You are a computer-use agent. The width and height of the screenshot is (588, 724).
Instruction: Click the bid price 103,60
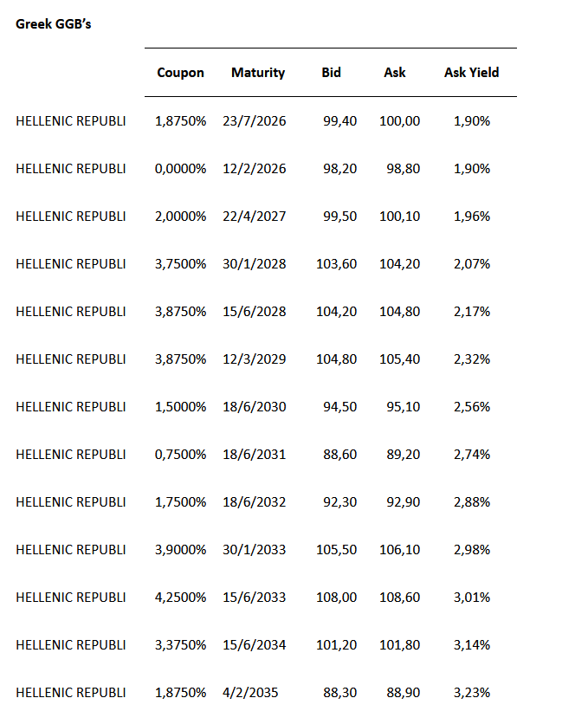coord(338,264)
